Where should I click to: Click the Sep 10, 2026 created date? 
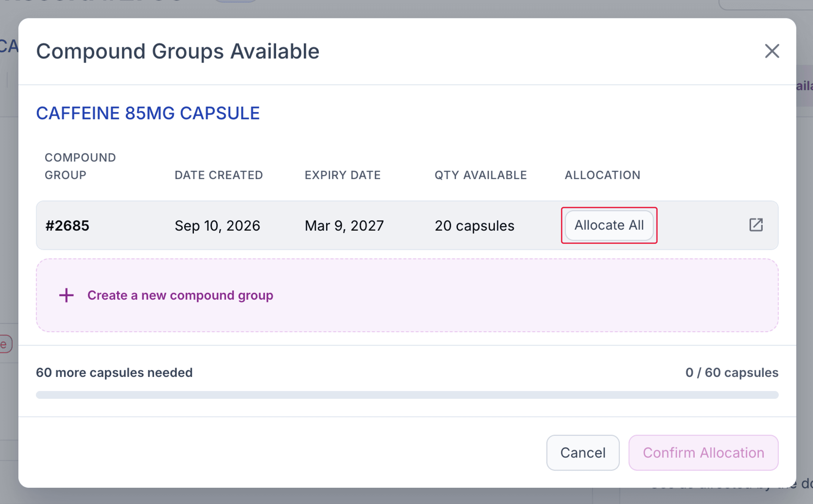point(217,226)
